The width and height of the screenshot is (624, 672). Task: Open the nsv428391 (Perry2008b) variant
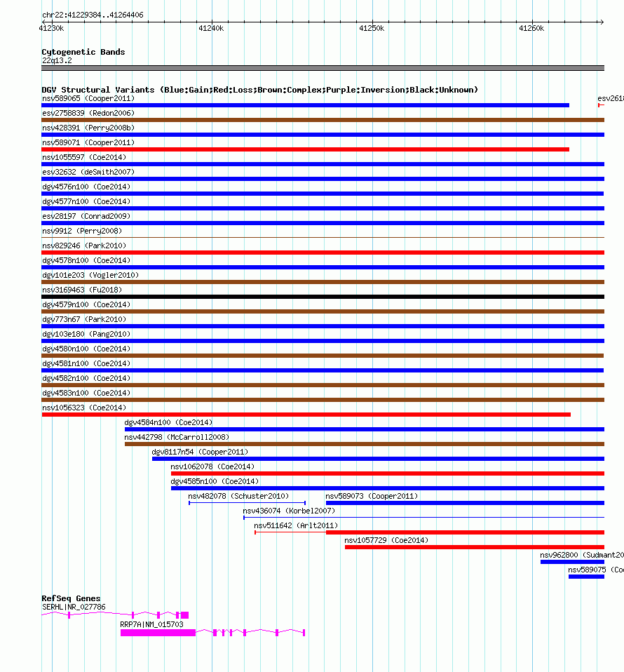coord(88,128)
